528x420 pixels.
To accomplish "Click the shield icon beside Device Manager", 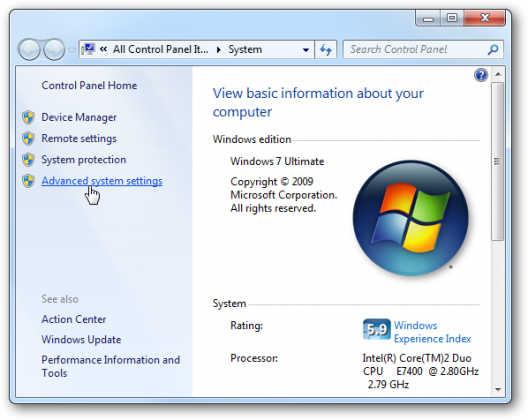I will [29, 118].
